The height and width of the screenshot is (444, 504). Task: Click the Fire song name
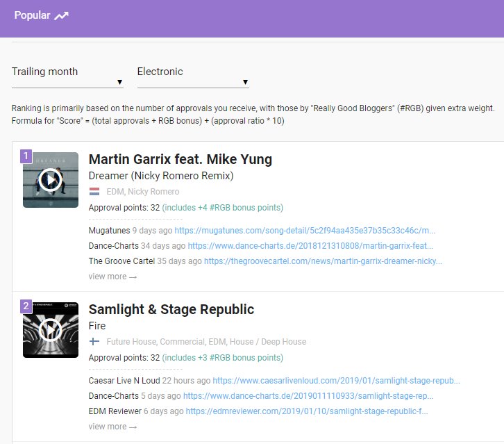click(97, 326)
